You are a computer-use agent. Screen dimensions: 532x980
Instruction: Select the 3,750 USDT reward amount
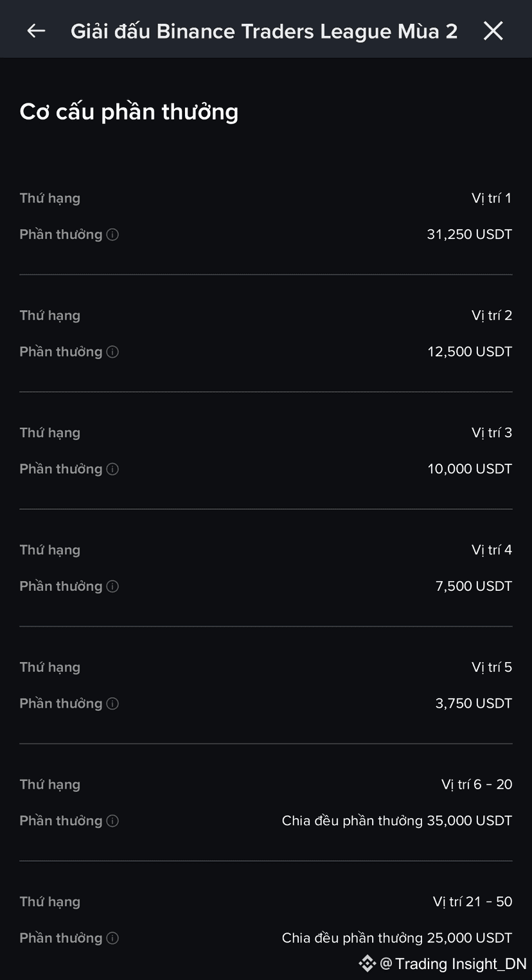coord(474,704)
